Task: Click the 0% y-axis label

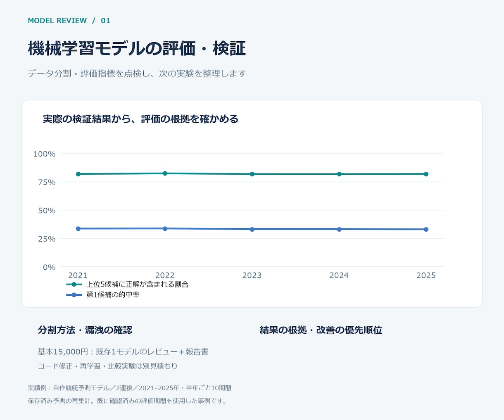Action: pos(49,267)
